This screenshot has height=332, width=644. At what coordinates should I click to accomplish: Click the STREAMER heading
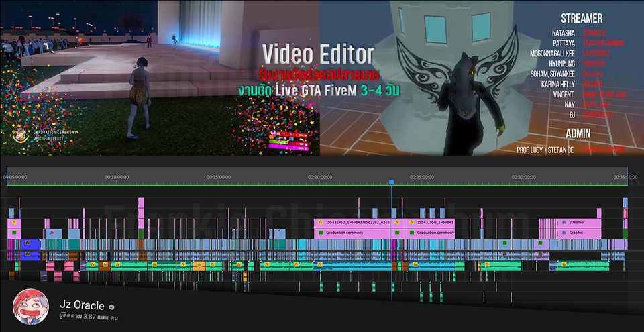point(582,19)
